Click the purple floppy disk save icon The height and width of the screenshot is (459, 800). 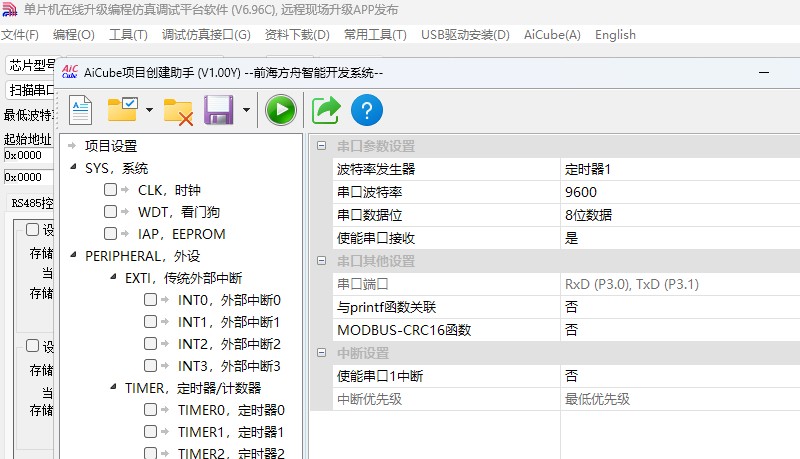coord(218,109)
